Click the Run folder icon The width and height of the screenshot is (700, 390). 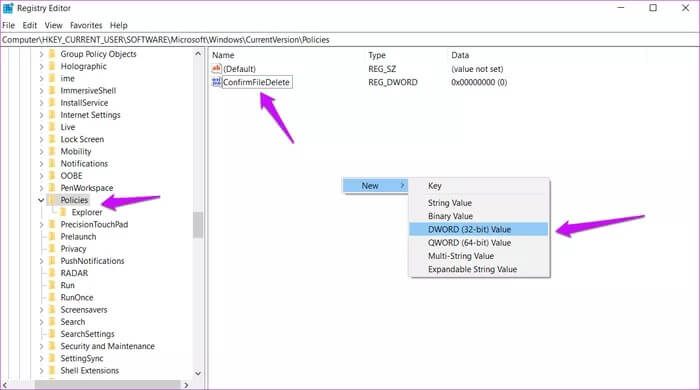[x=52, y=285]
